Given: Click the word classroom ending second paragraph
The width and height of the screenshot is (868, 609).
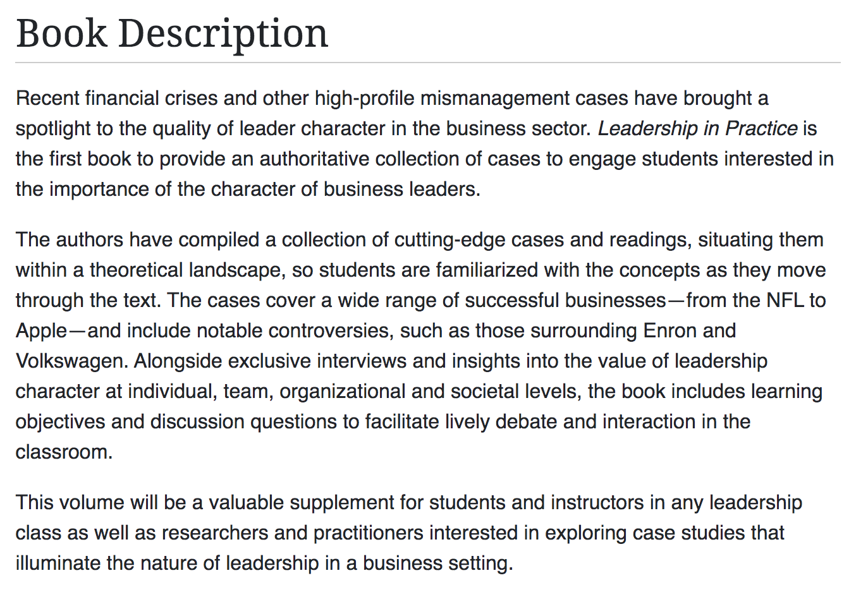Looking at the screenshot, I should tap(62, 452).
